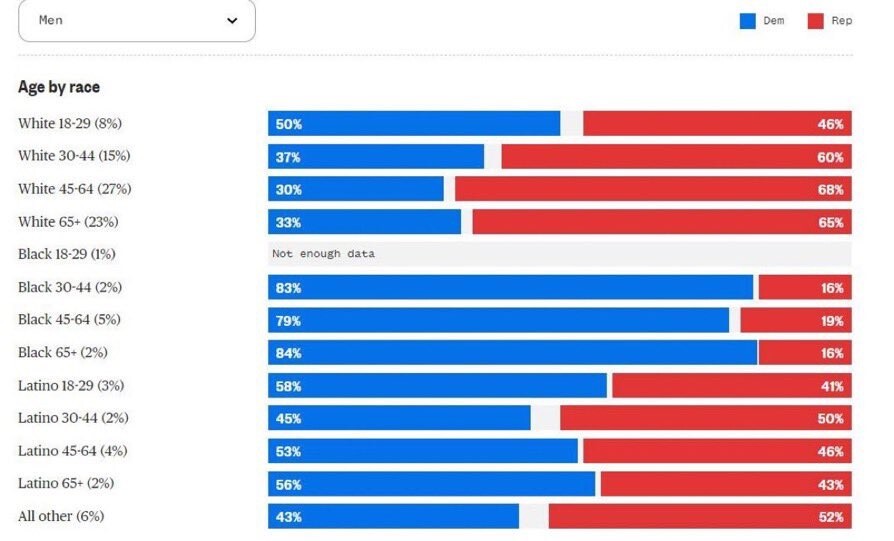
Task: Select the White 30-44 red 60% bar
Action: coord(676,157)
